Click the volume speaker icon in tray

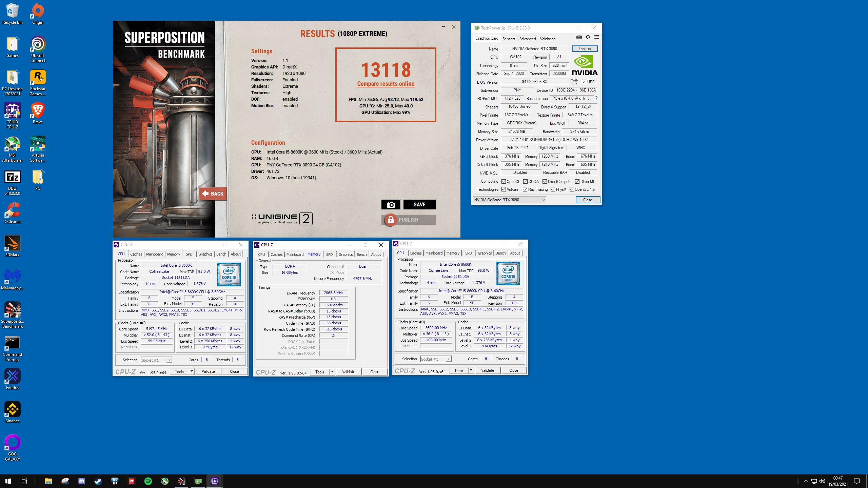[822, 481]
